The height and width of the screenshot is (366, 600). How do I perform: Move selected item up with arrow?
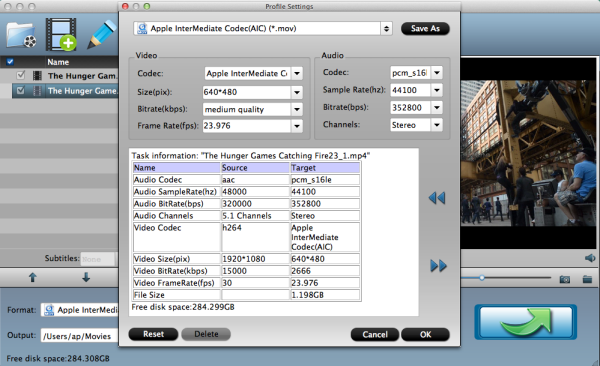click(x=33, y=277)
